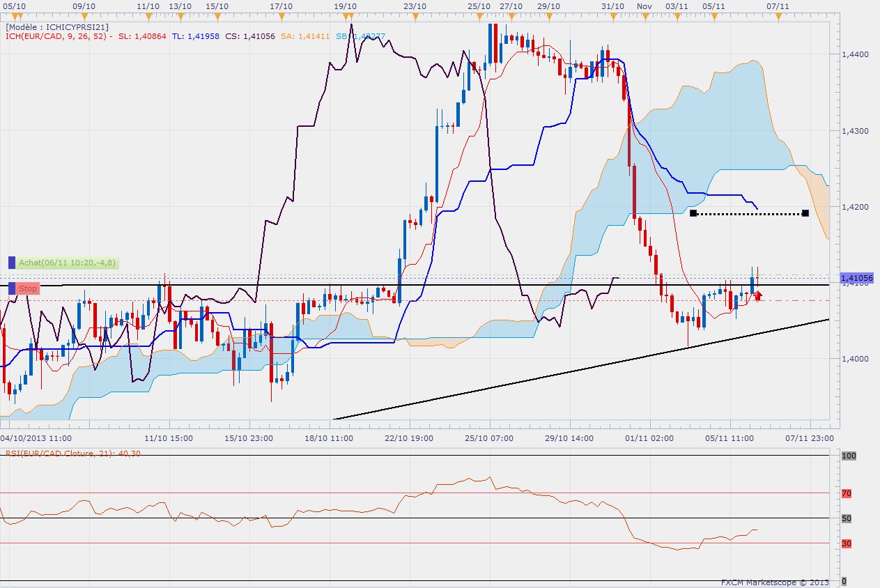880x588 pixels.
Task: Click the red RSI 30 level label
Action: tap(847, 543)
